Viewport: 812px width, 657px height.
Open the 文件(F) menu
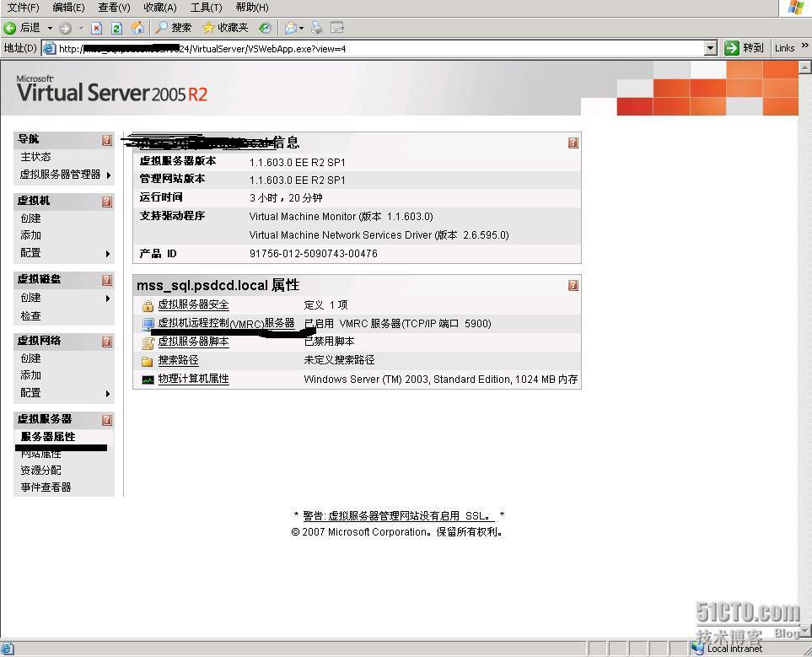tap(23, 8)
